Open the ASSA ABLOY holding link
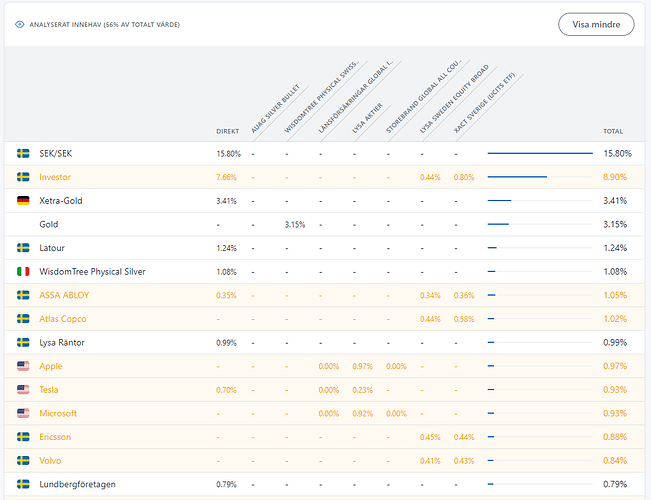This screenshot has width=651, height=500. pos(64,295)
